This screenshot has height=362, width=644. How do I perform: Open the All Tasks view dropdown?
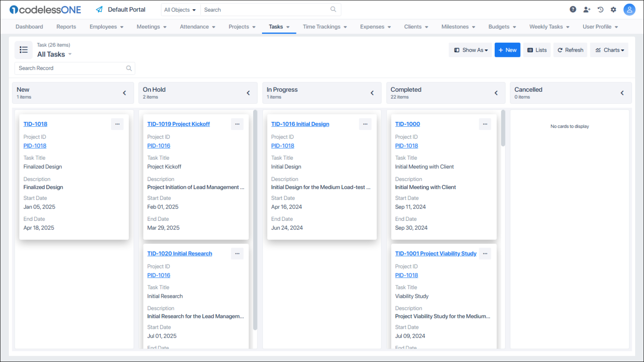pos(70,54)
